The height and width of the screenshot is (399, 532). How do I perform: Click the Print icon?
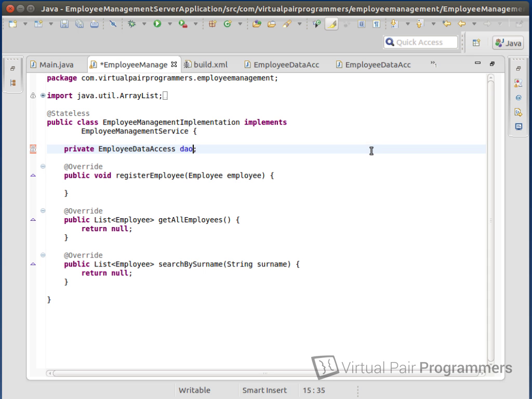pyautogui.click(x=95, y=24)
